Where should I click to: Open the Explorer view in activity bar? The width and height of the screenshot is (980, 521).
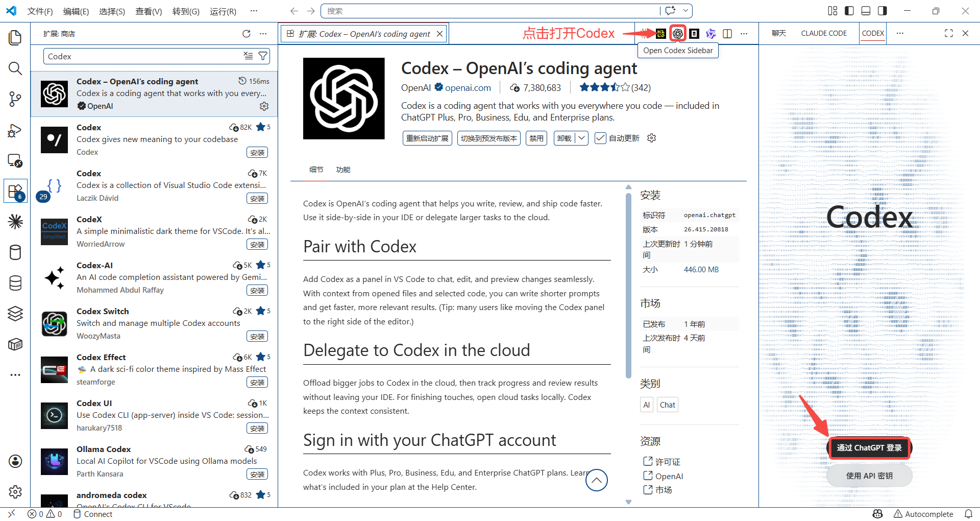[15, 38]
